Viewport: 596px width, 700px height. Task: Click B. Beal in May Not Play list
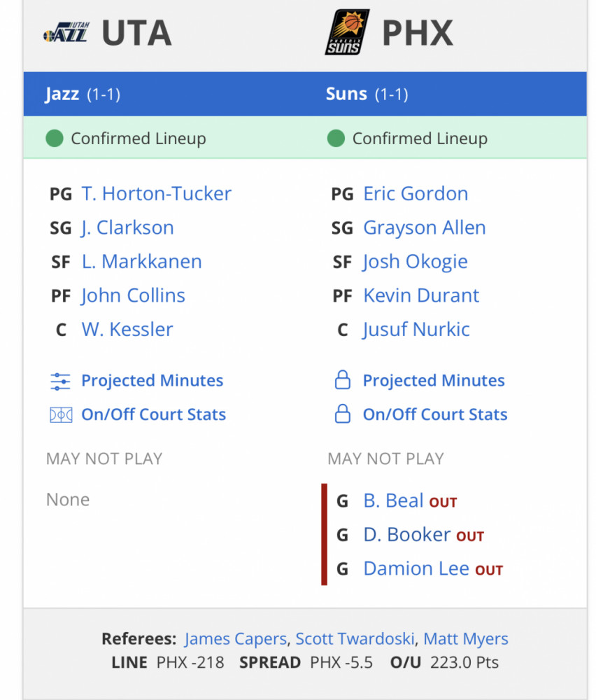click(393, 501)
